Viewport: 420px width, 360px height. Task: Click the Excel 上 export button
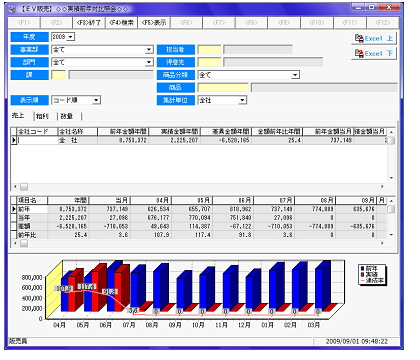pyautogui.click(x=374, y=38)
